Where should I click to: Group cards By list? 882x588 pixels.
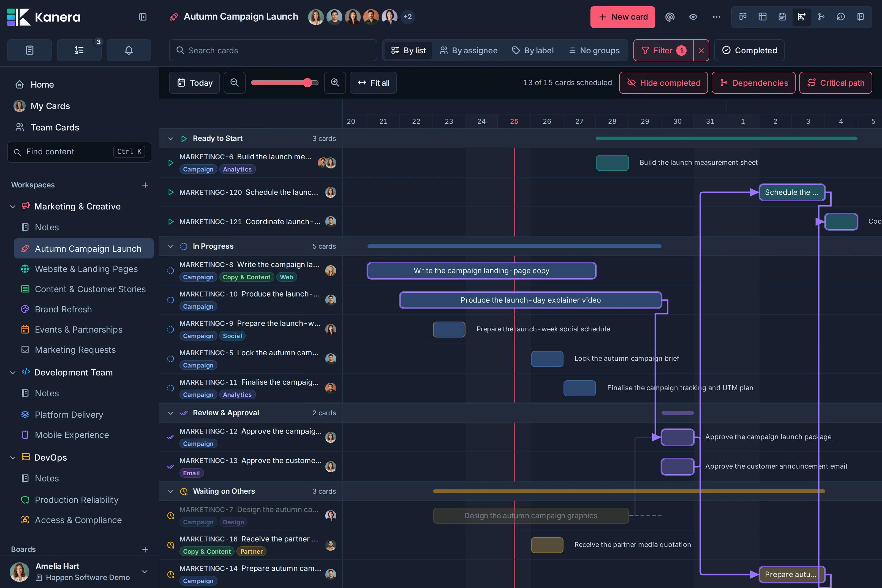[x=408, y=50]
